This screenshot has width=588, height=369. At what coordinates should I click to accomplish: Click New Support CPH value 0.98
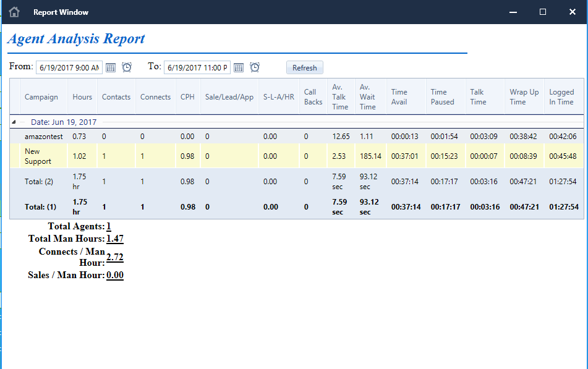click(x=187, y=156)
